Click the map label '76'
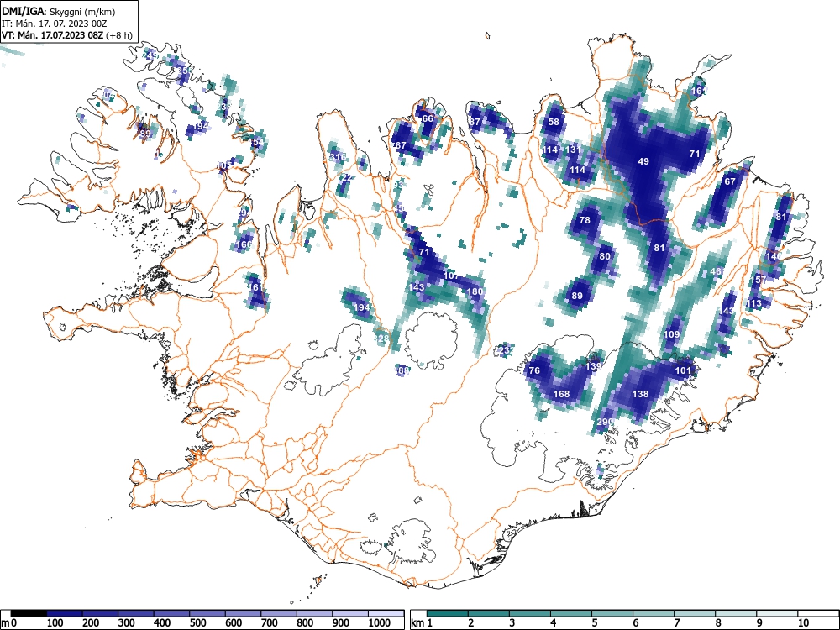 (x=534, y=370)
